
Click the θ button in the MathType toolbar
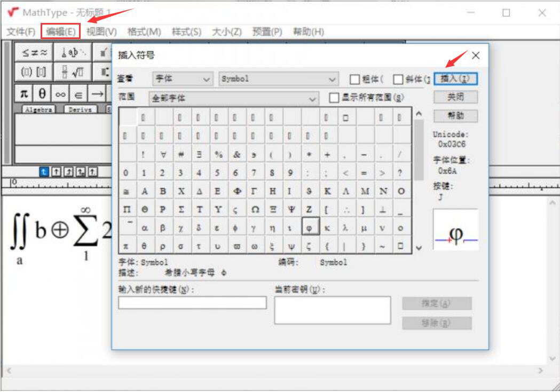point(42,94)
